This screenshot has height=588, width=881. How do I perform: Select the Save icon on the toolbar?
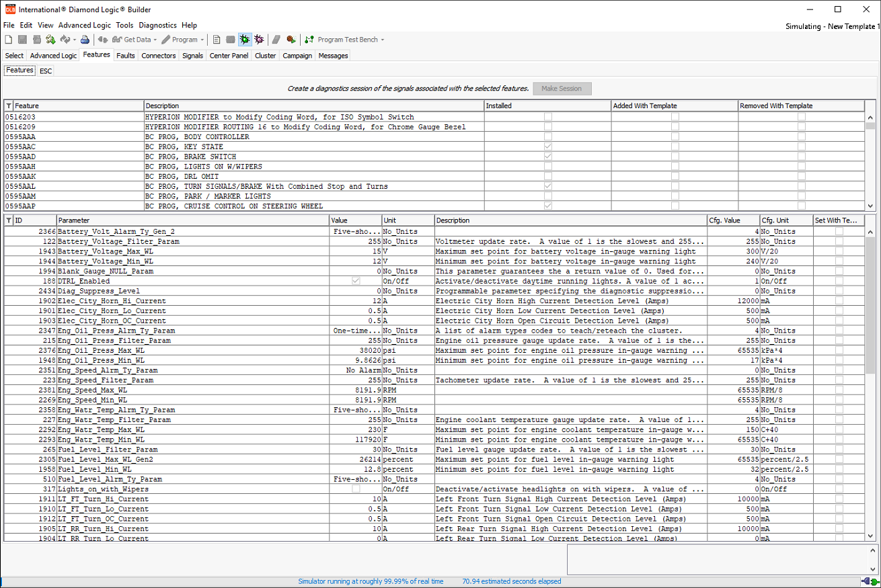(x=22, y=39)
